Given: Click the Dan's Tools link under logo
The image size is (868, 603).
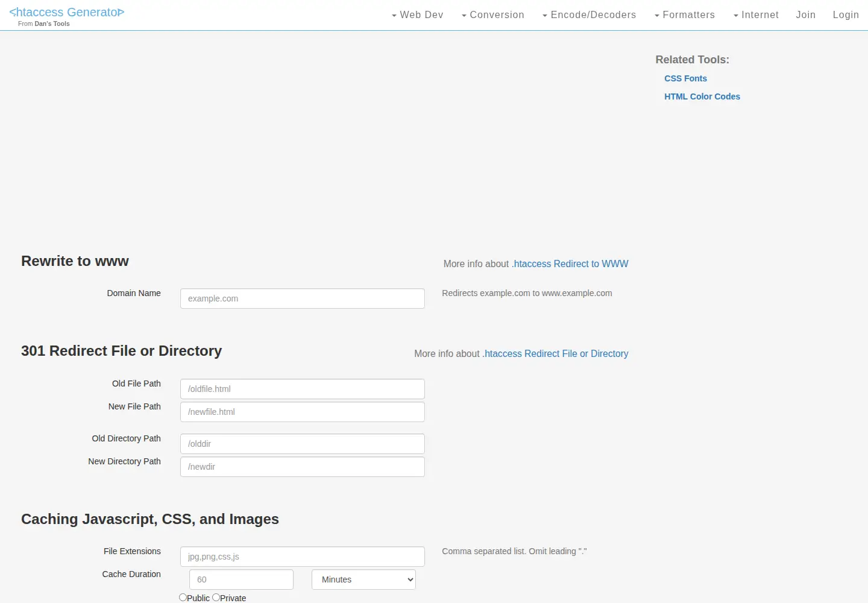Looking at the screenshot, I should (x=52, y=24).
